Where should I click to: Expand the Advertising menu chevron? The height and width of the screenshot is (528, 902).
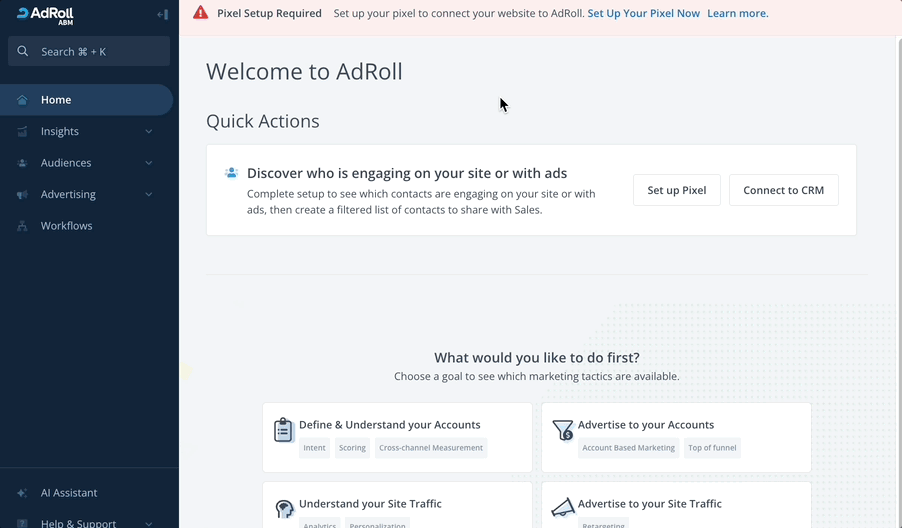(149, 195)
